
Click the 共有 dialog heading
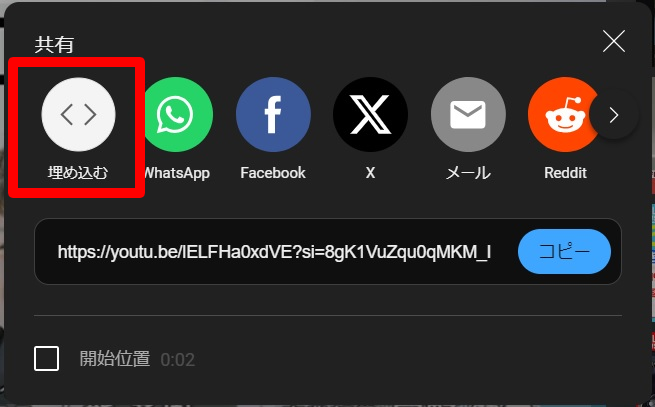[x=54, y=44]
